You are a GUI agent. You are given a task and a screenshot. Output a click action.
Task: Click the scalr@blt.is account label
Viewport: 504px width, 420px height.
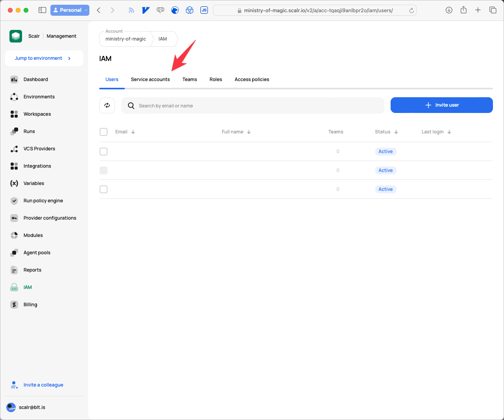(x=32, y=407)
